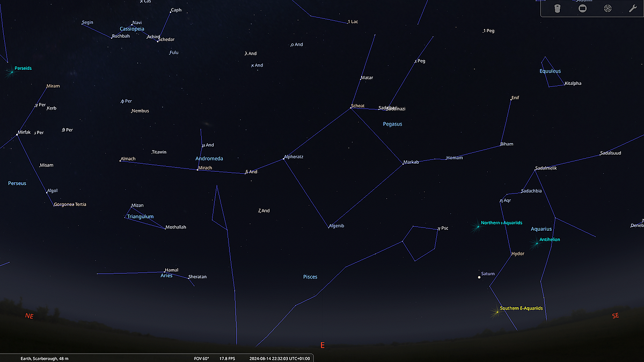Viewport: 644px width, 362px height.
Task: Select the star Mizan
Action: coord(131,206)
